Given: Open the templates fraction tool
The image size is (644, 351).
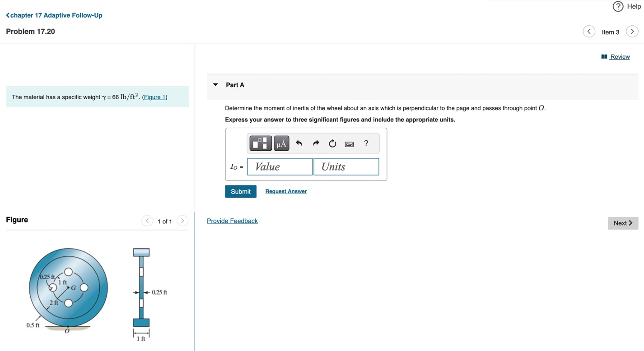Looking at the screenshot, I should (261, 143).
